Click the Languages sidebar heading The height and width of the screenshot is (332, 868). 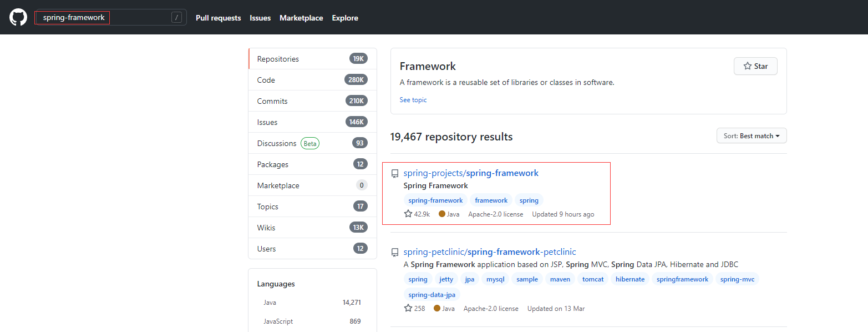click(276, 284)
